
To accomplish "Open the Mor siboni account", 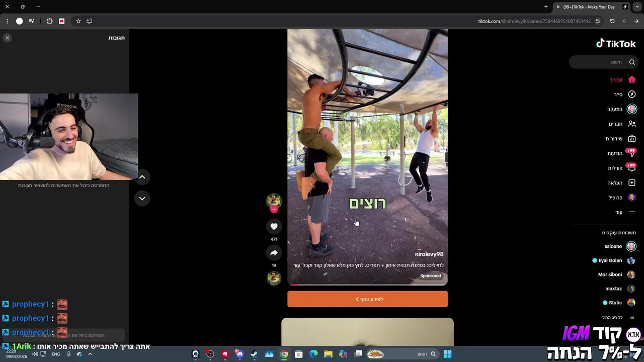I will (616, 275).
